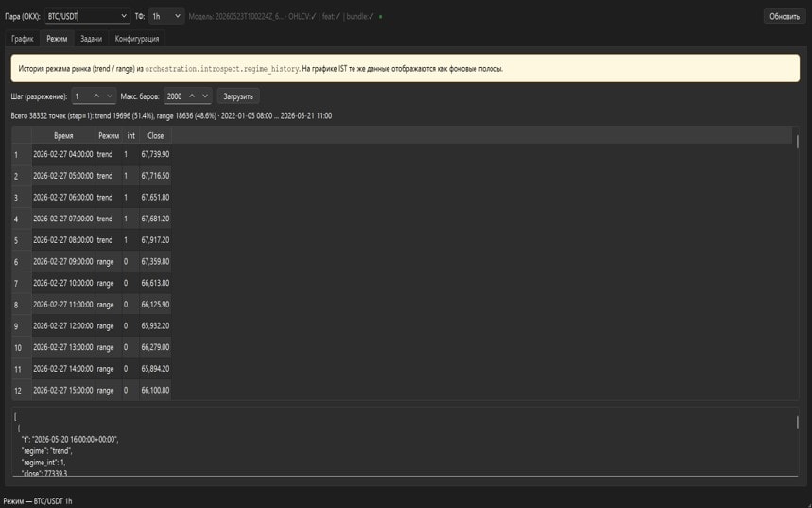This screenshot has width=812, height=508.
Task: Click the close value 67,917.20
Action: (155, 240)
